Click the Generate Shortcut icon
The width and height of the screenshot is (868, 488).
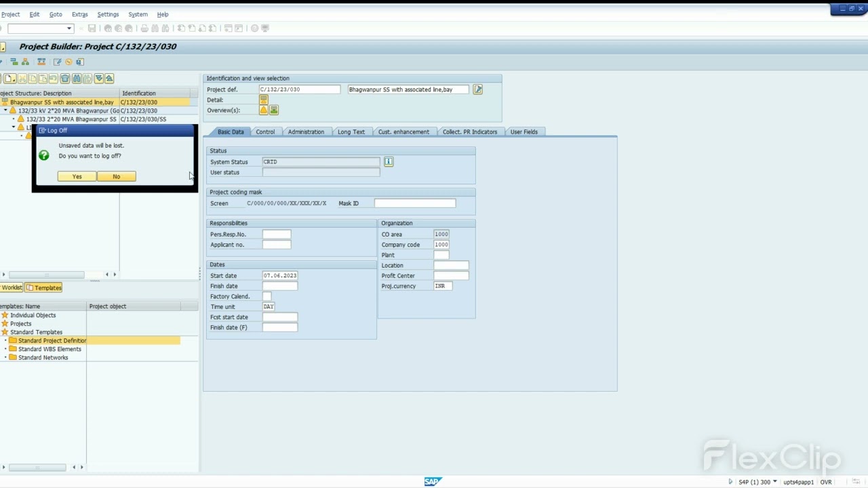[239, 28]
